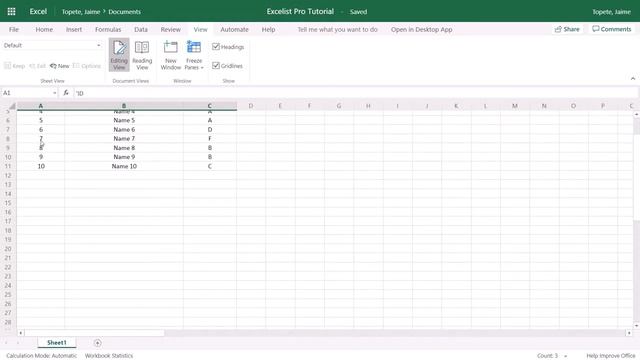Image resolution: width=640 pixels, height=360 pixels.
Task: Toggle the Gridlines checkbox
Action: [x=216, y=65]
